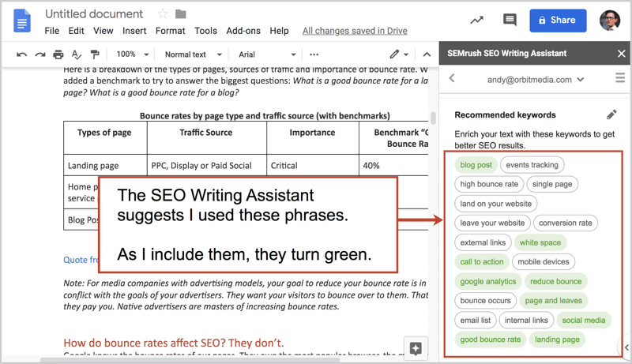Click the 'social media' keyword chip
632x364 pixels.
tap(584, 320)
